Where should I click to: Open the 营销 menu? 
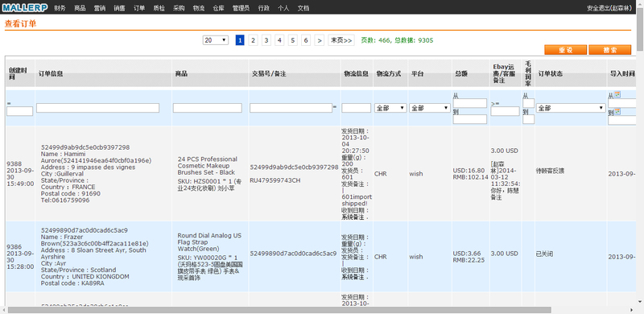tap(99, 8)
